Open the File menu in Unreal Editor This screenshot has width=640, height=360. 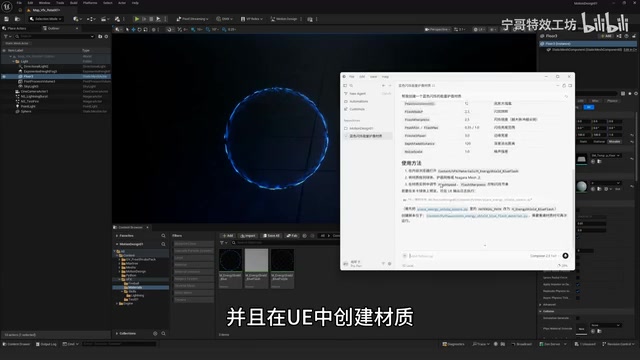pyautogui.click(x=19, y=3)
